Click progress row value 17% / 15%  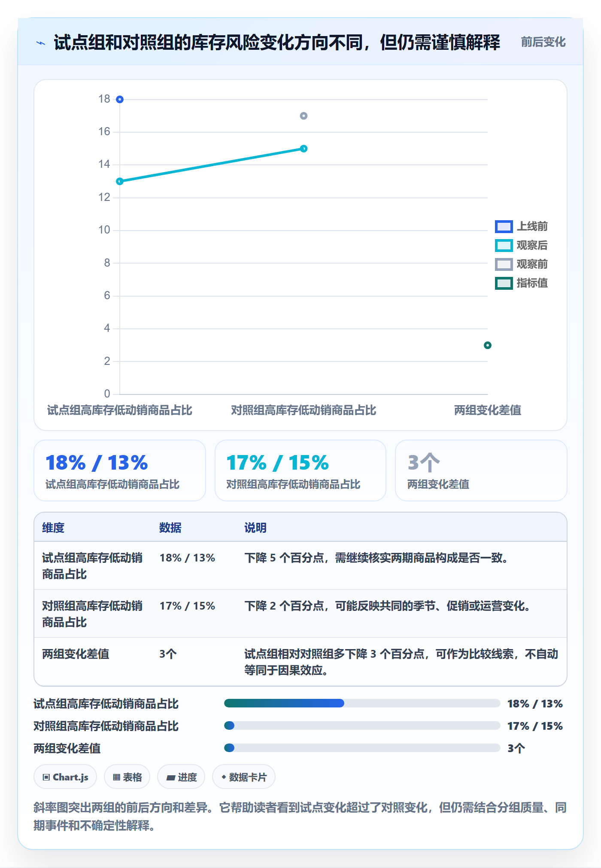535,726
